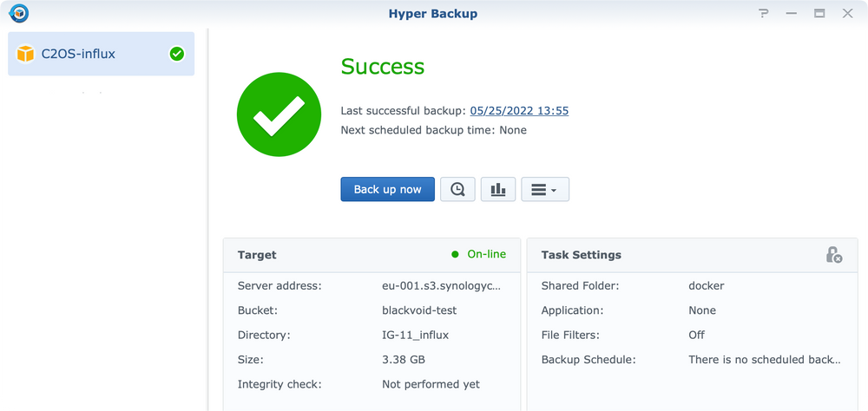Open the version list clock-magnifier button

point(457,189)
